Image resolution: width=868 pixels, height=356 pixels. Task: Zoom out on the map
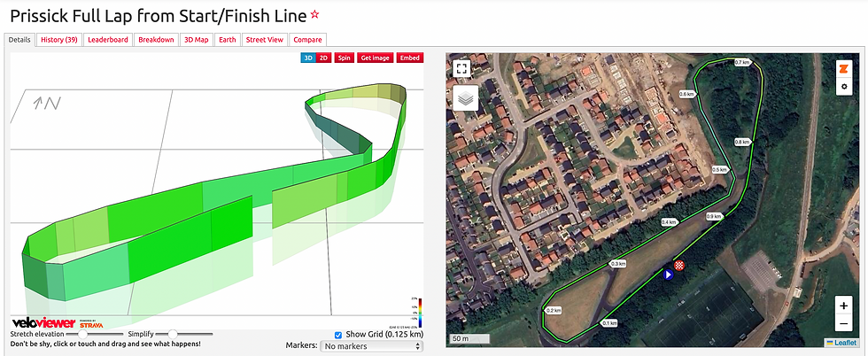843,322
